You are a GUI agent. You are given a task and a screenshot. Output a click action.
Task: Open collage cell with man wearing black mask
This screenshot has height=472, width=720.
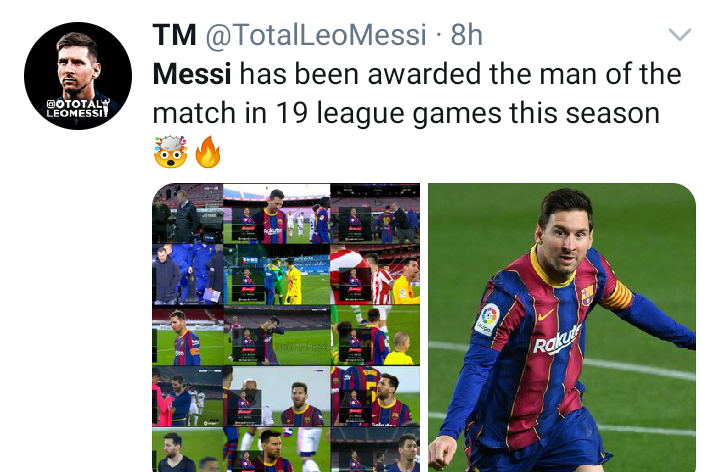tap(276, 396)
